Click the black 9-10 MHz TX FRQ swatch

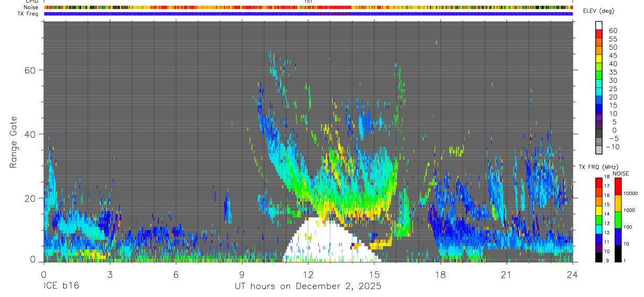598,257
